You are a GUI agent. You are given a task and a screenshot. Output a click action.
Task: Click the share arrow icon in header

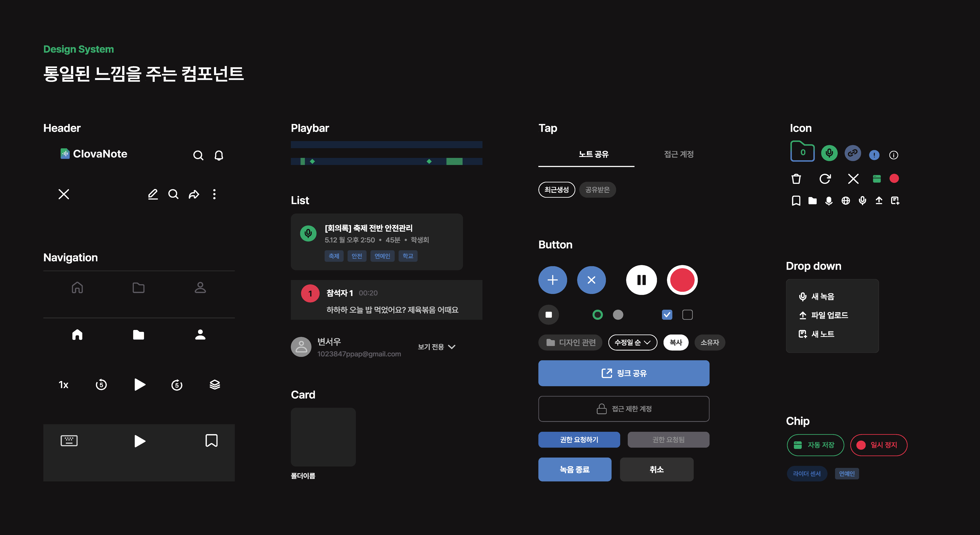coord(194,195)
